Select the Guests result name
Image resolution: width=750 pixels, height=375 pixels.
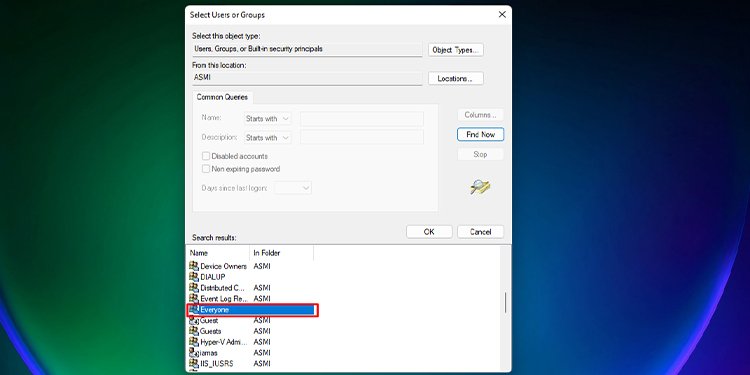210,331
